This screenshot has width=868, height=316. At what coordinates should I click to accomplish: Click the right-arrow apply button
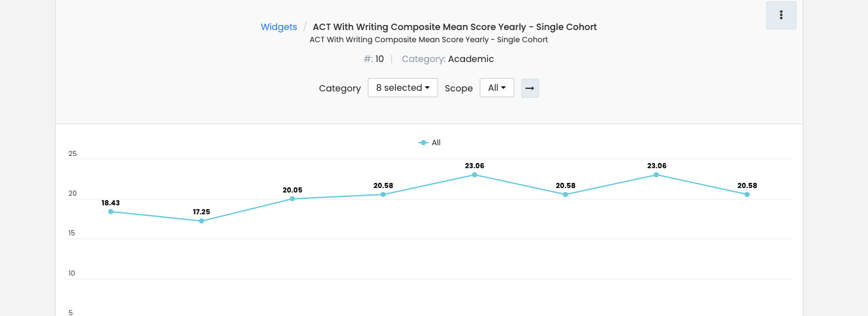pos(530,88)
